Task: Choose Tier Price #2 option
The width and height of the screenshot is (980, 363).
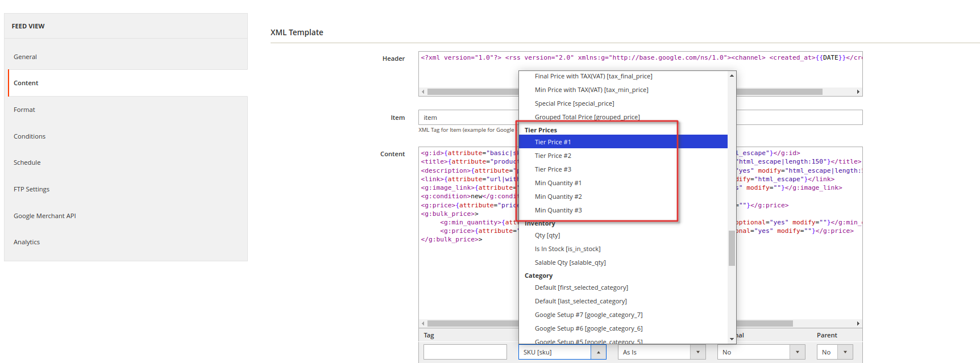Action: [623, 156]
